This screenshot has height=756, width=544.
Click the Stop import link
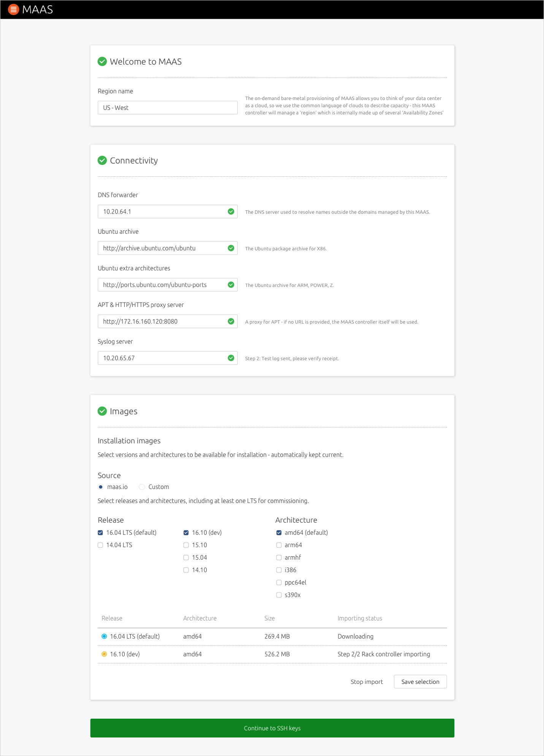pyautogui.click(x=366, y=682)
